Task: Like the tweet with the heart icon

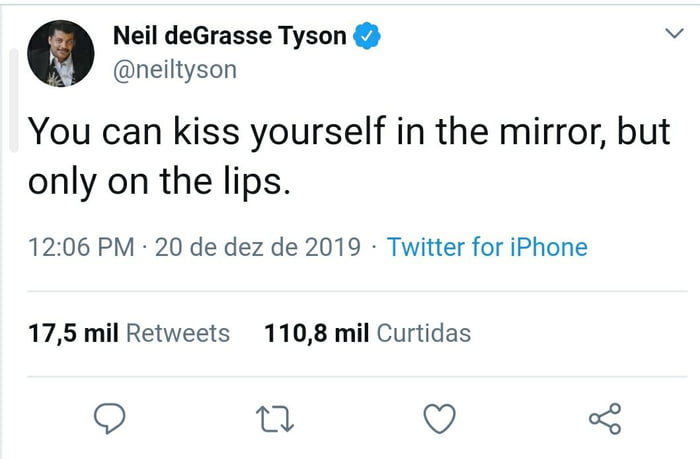Action: coord(439,418)
